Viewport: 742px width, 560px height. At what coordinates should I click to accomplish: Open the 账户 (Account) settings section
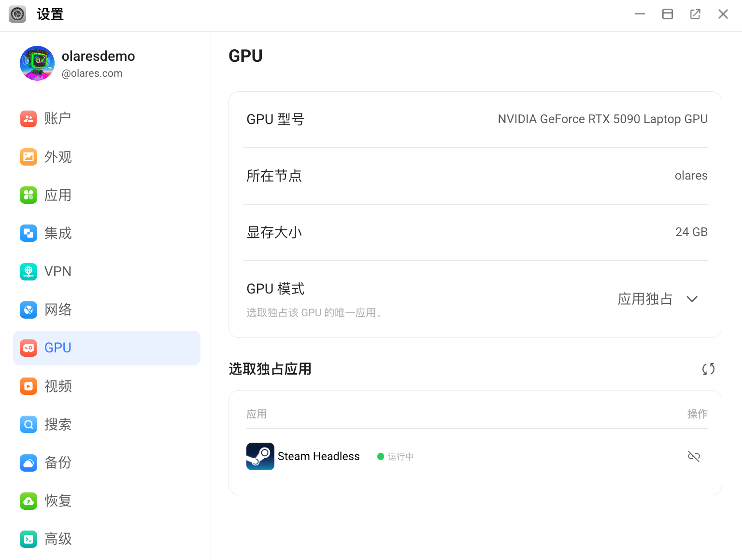click(x=58, y=119)
